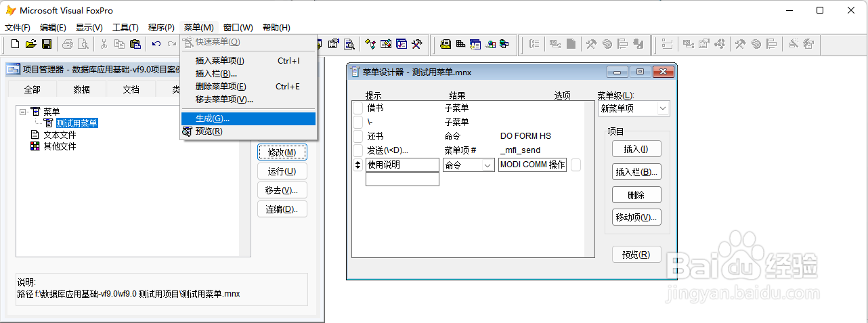Open the 菜单级 新菜单项 dropdown
The height and width of the screenshot is (323, 868).
[x=662, y=108]
